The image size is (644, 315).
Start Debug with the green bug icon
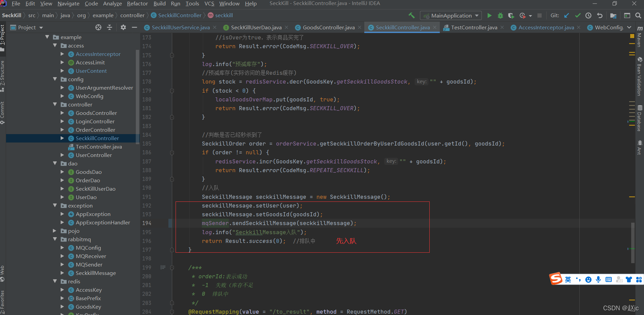click(500, 15)
